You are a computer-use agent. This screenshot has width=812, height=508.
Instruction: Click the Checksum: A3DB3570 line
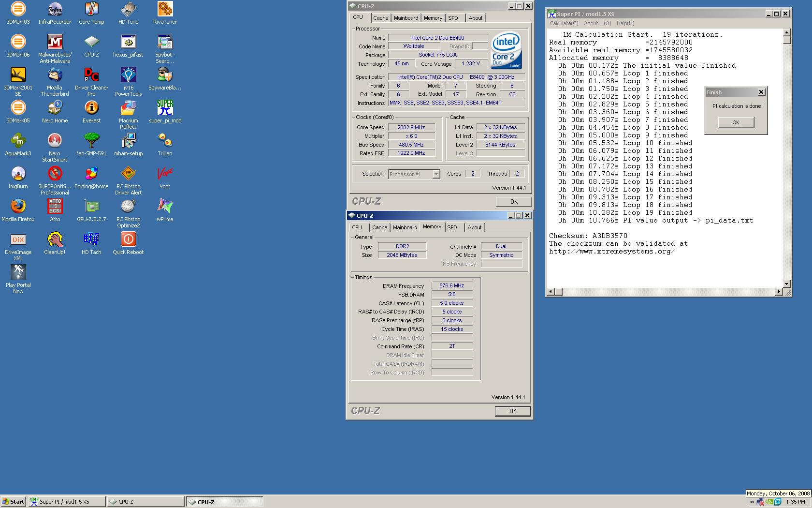588,236
